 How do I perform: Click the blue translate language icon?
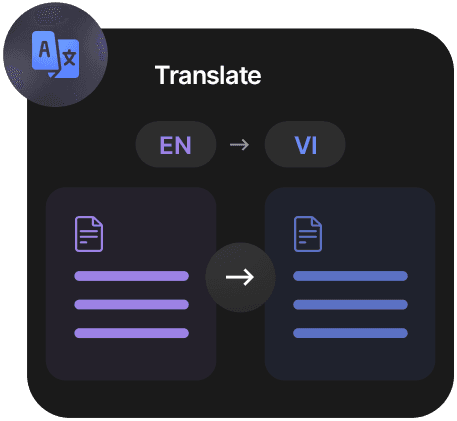pos(56,55)
